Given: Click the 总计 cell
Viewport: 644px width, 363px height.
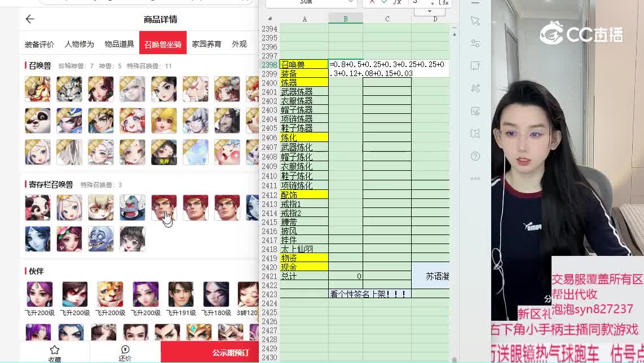Looking at the screenshot, I should click(x=304, y=276).
